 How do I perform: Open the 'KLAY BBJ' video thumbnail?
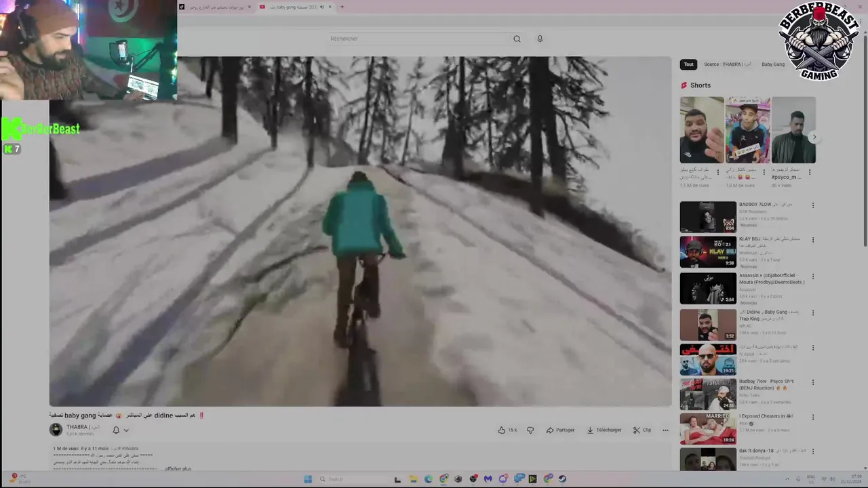click(708, 252)
